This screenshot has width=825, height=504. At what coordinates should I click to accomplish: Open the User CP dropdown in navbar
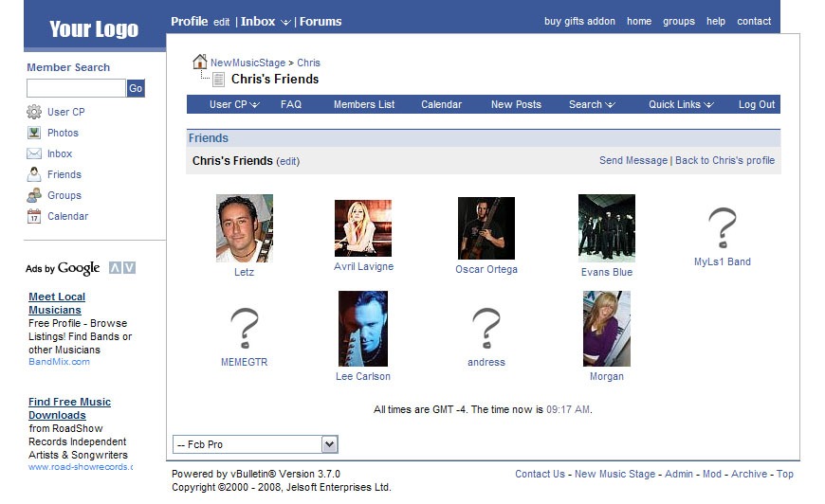[x=234, y=104]
